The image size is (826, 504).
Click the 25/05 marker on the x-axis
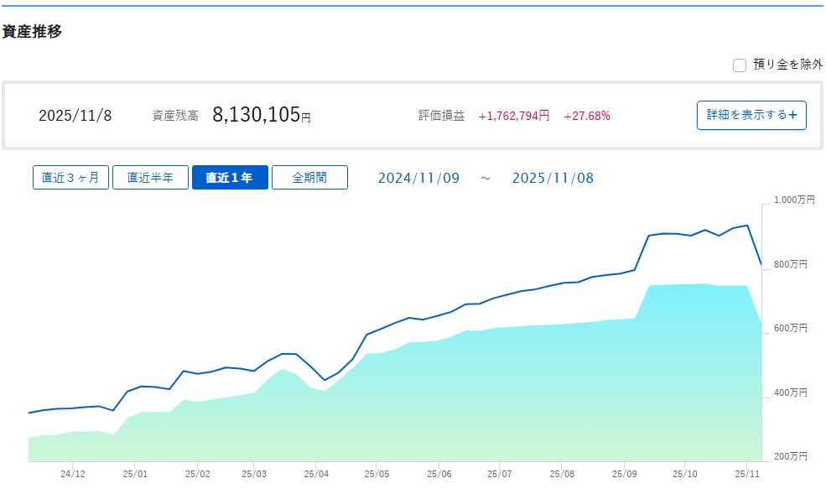tap(377, 473)
